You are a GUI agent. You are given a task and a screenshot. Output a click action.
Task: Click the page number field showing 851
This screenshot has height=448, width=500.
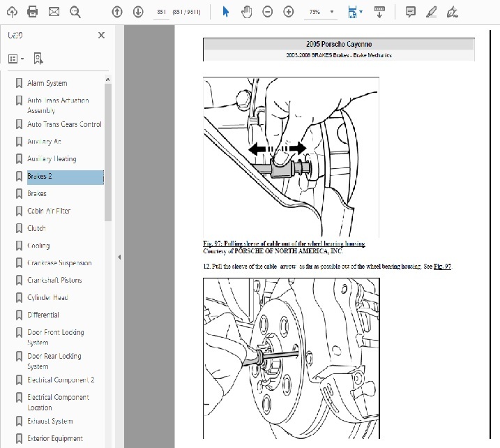coord(161,12)
